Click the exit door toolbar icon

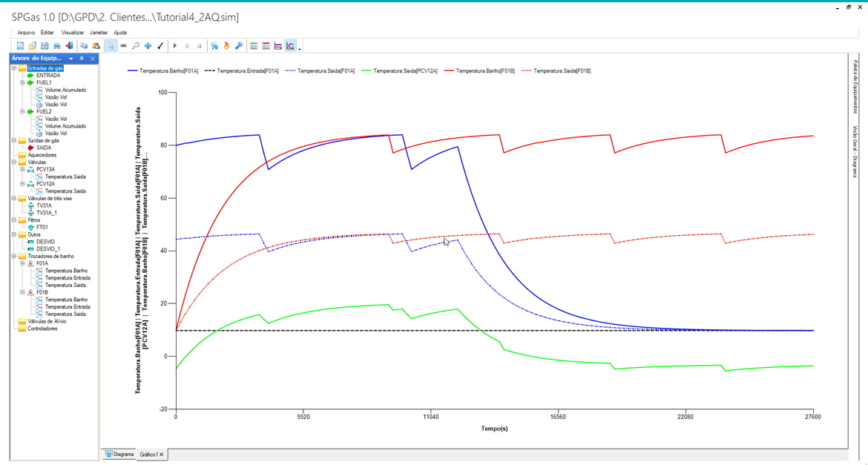click(x=69, y=46)
